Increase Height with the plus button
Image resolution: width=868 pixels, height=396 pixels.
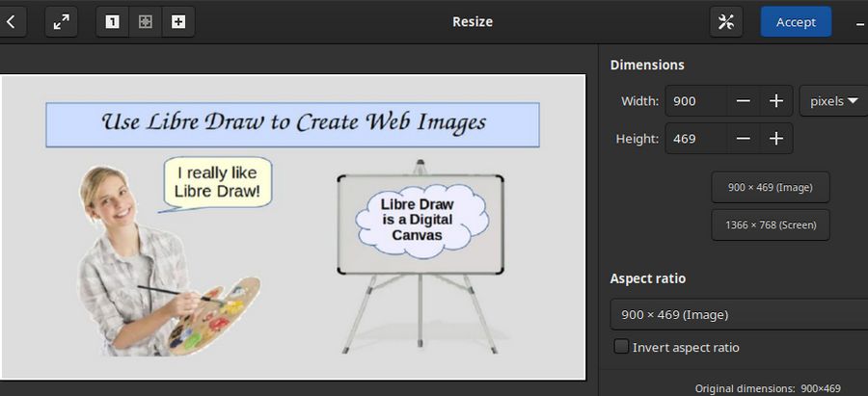(775, 139)
